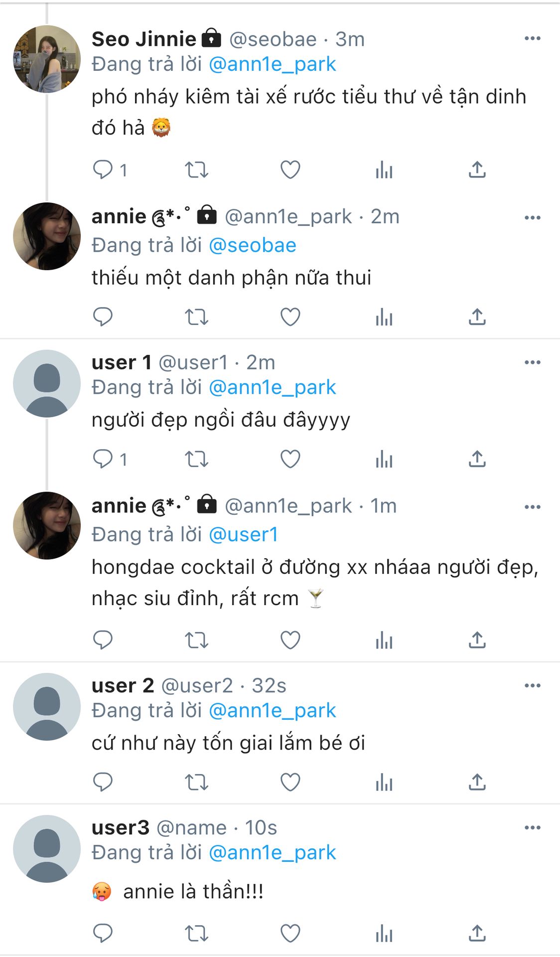Open user 2's default avatar

coord(47,707)
